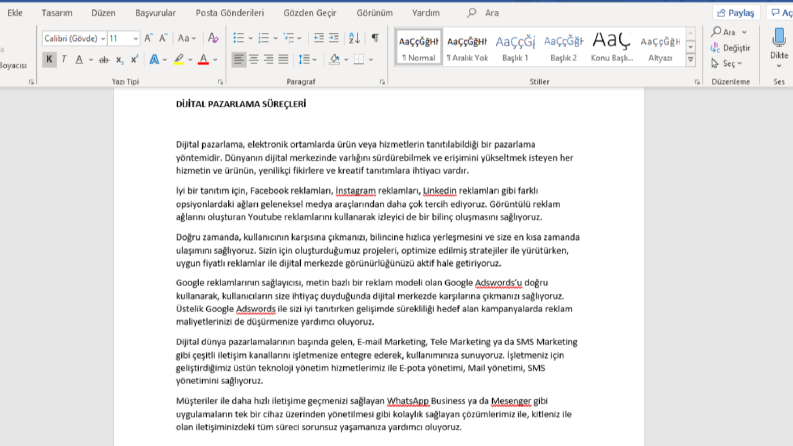
Task: Toggle italic formatting with T button
Action: [64, 60]
